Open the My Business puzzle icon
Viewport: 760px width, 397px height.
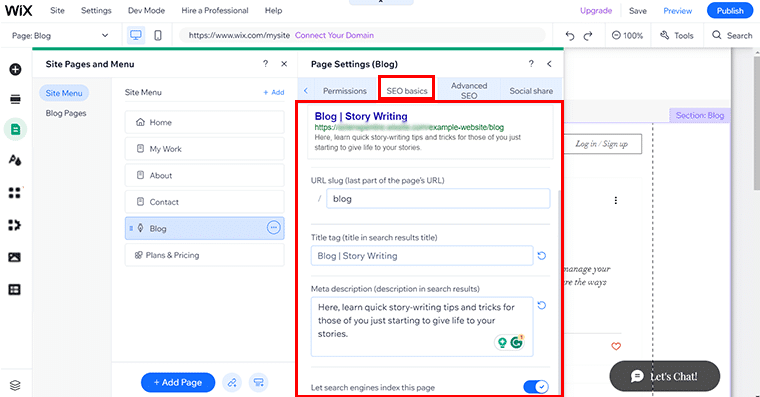[15, 225]
